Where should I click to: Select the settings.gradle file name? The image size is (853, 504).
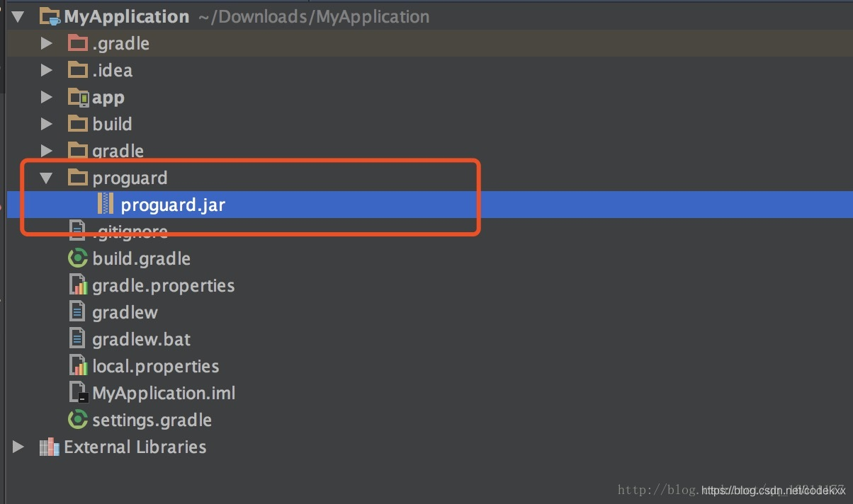point(152,420)
